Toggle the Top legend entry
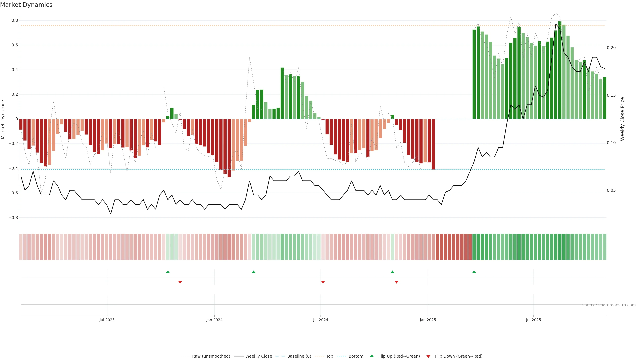Screen dimensions: 644x362 click(x=330, y=356)
